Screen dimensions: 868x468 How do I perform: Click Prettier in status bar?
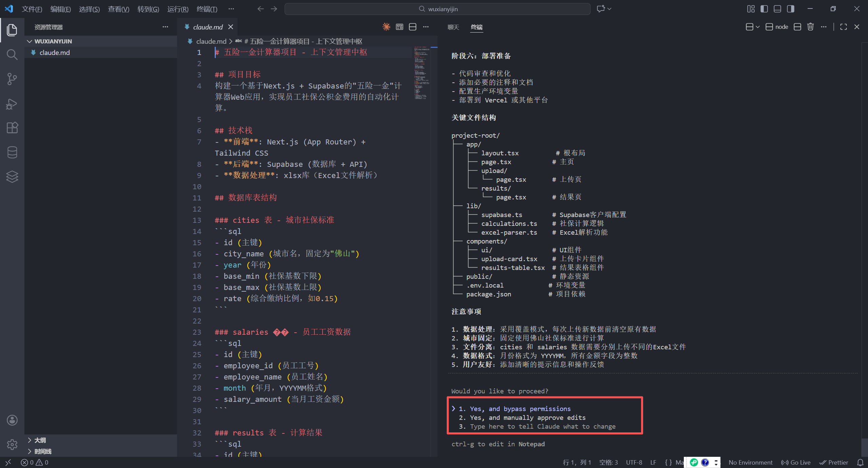833,462
